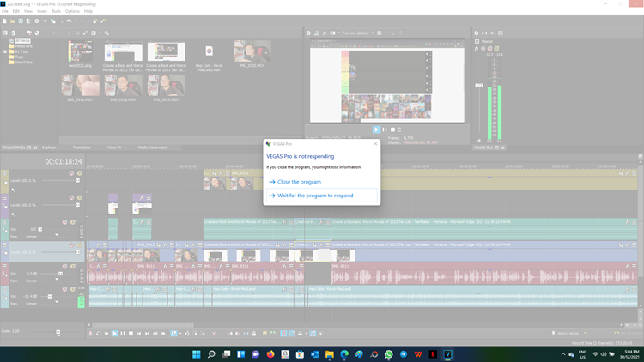Pause the video preview
This screenshot has height=362, width=644.
tap(385, 130)
